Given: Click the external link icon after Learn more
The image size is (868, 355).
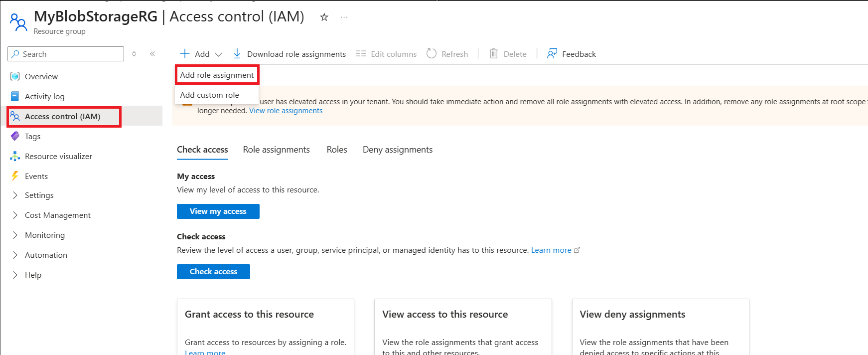Looking at the screenshot, I should pos(577,250).
